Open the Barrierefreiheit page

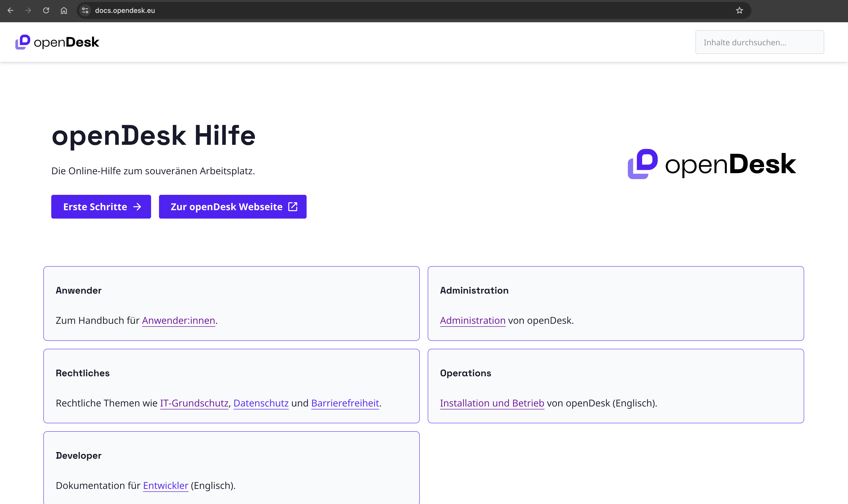pos(345,403)
